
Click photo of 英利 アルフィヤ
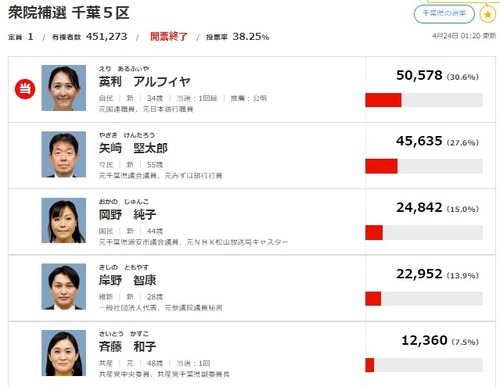[x=64, y=88]
